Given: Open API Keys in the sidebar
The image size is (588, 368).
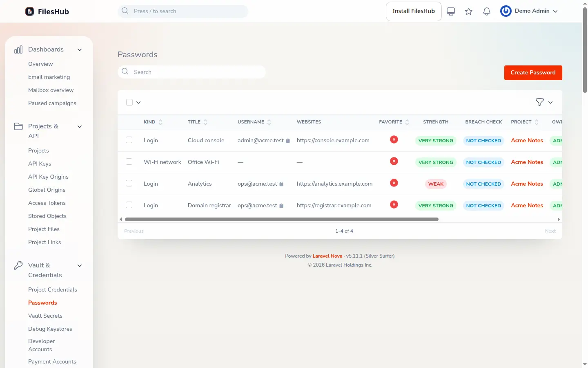Looking at the screenshot, I should (x=40, y=164).
